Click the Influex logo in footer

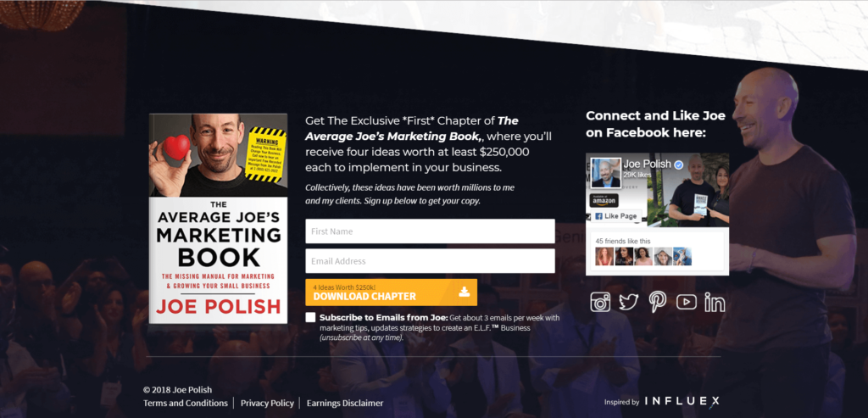(x=682, y=401)
